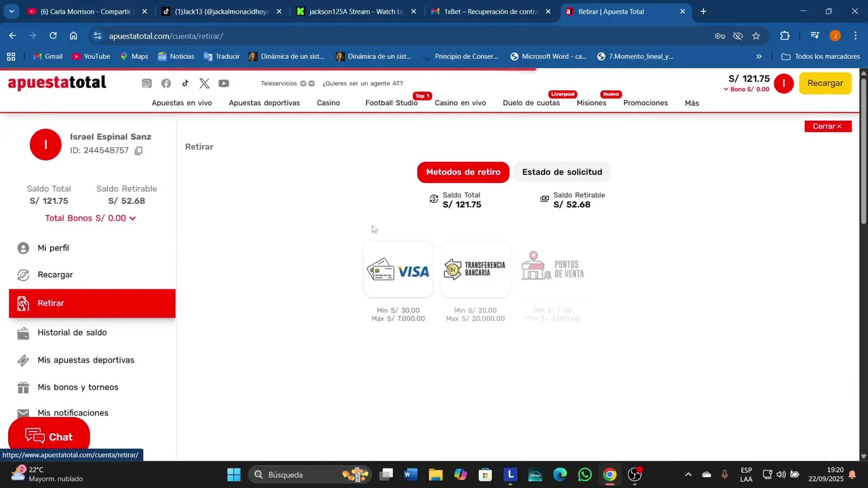The image size is (868, 488).
Task: Open the Casino nav item
Action: pyautogui.click(x=328, y=103)
